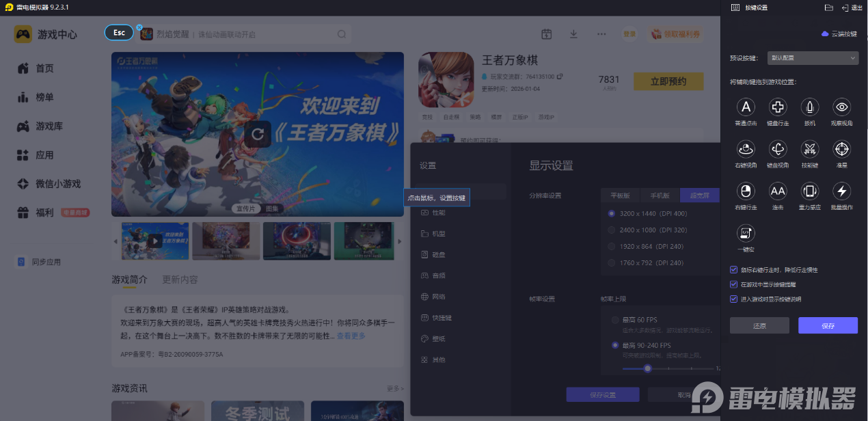This screenshot has height=421, width=868.
Task: Select the 普通点击 tap key icon
Action: [746, 107]
